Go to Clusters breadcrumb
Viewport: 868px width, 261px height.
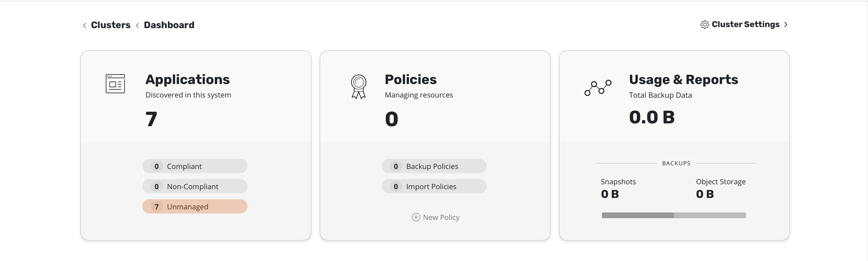(111, 25)
